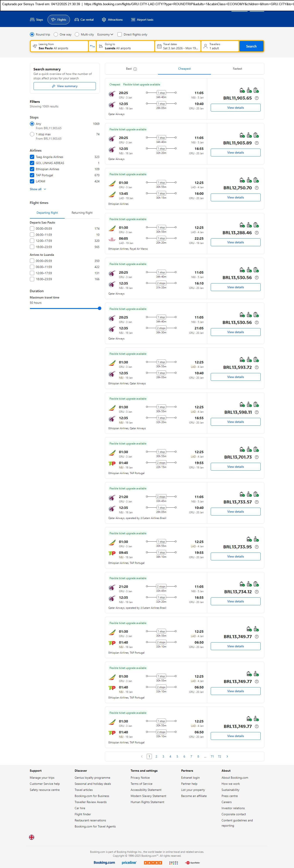Viewport: 294px width, 868px height.
Task: Select the 1 stop max option
Action: [32, 134]
